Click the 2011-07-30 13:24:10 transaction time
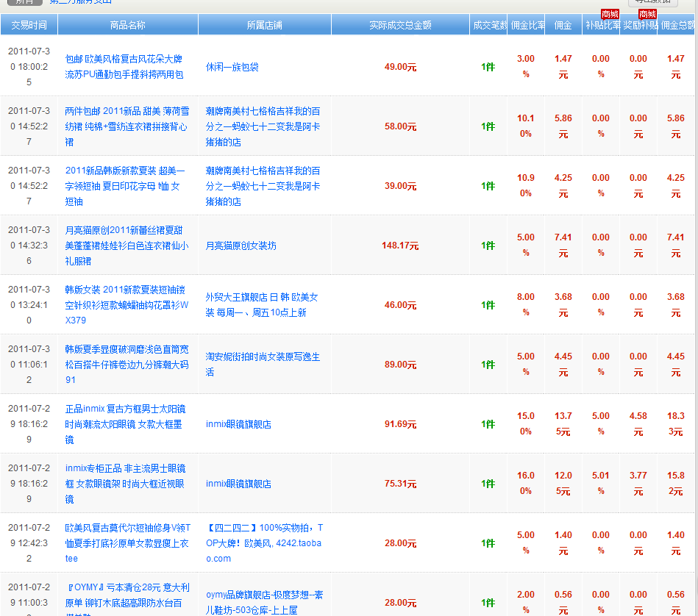This screenshot has width=698, height=616. tap(29, 305)
